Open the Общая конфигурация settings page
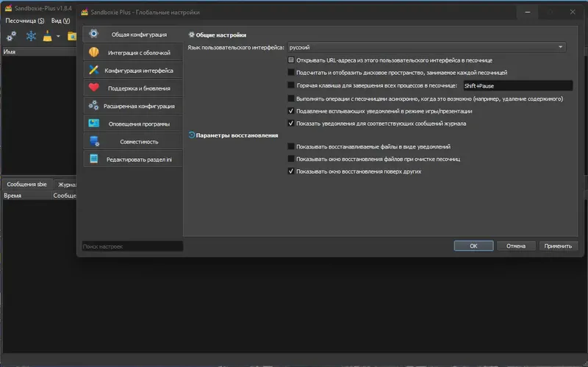 click(x=133, y=34)
